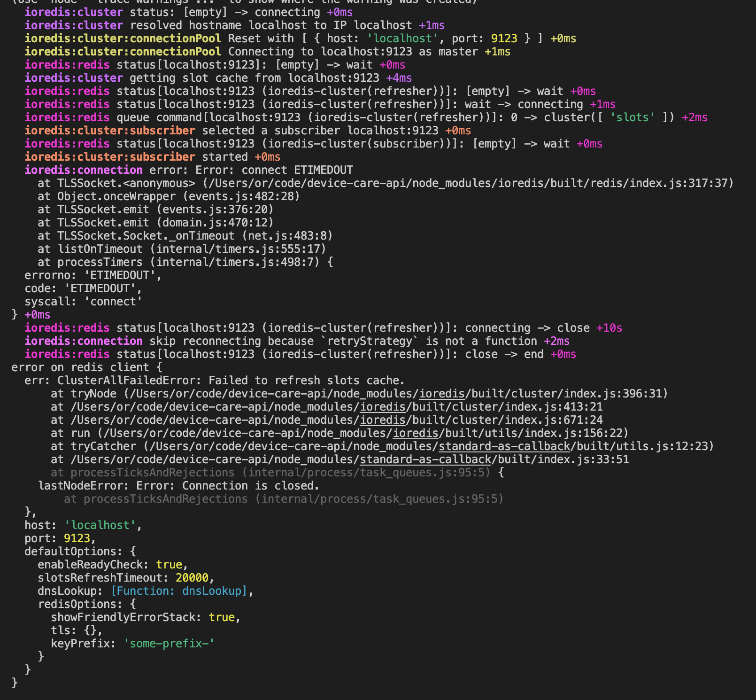This screenshot has width=756, height=700.
Task: Click 'lastNodeError: Error: Connection is closed.'
Action: coord(178,486)
